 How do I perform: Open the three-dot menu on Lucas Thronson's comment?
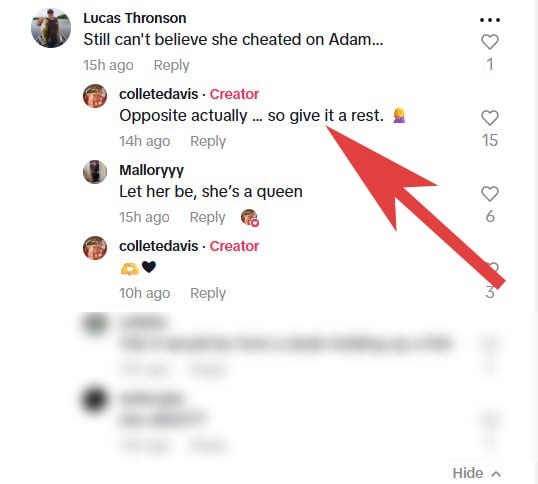[x=490, y=20]
